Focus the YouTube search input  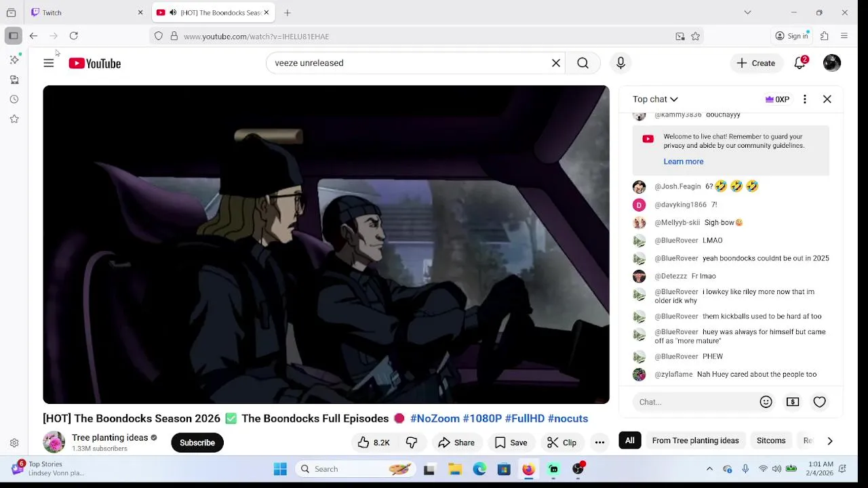[x=410, y=63]
